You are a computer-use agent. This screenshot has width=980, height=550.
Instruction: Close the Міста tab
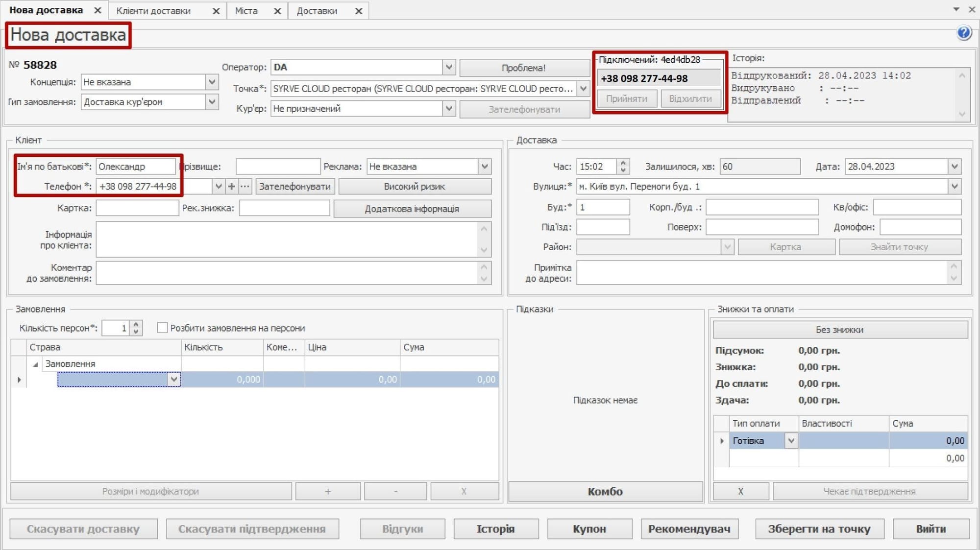tap(277, 11)
